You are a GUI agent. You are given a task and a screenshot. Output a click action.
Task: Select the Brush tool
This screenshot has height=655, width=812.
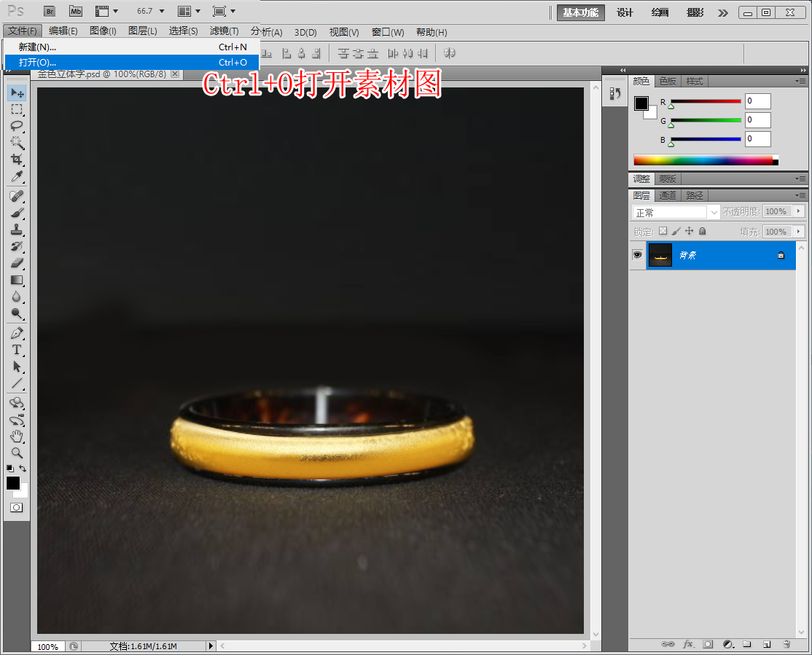pos(17,213)
